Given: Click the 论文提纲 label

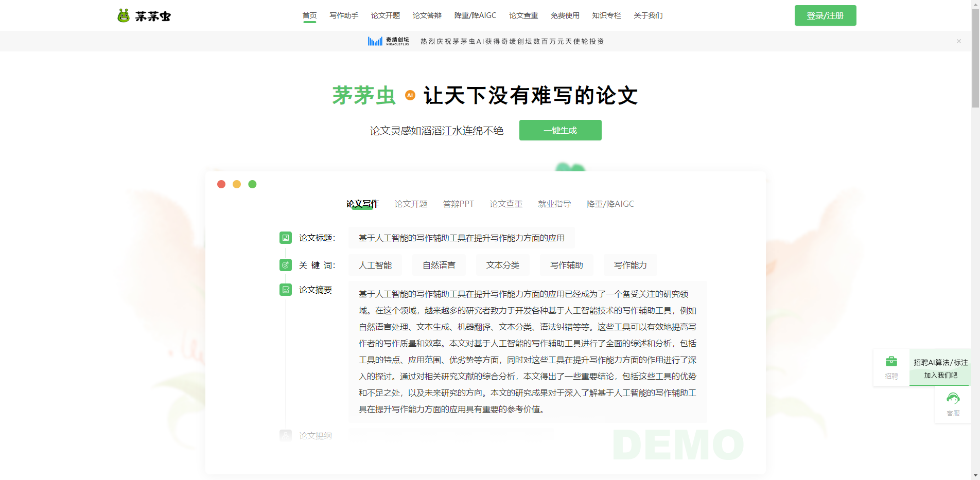Looking at the screenshot, I should pyautogui.click(x=316, y=436).
